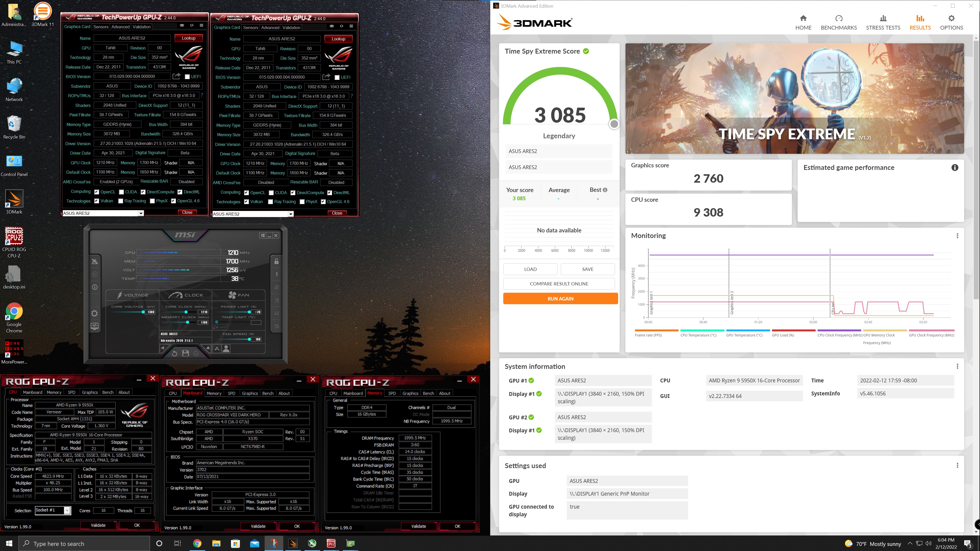980x551 pixels.
Task: Click Afterburner Core Voltage slider handle
Action: [143, 312]
